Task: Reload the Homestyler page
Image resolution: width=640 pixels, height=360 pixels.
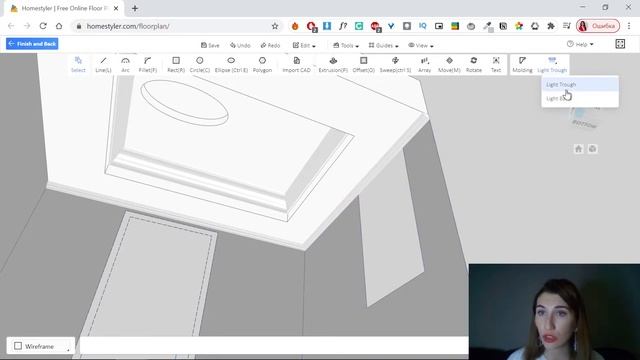Action: click(x=43, y=26)
